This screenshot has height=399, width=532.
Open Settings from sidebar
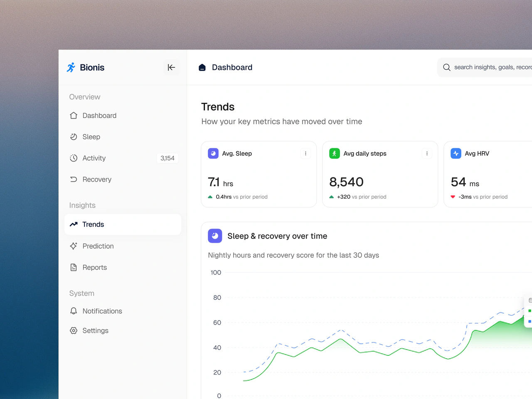point(123,330)
